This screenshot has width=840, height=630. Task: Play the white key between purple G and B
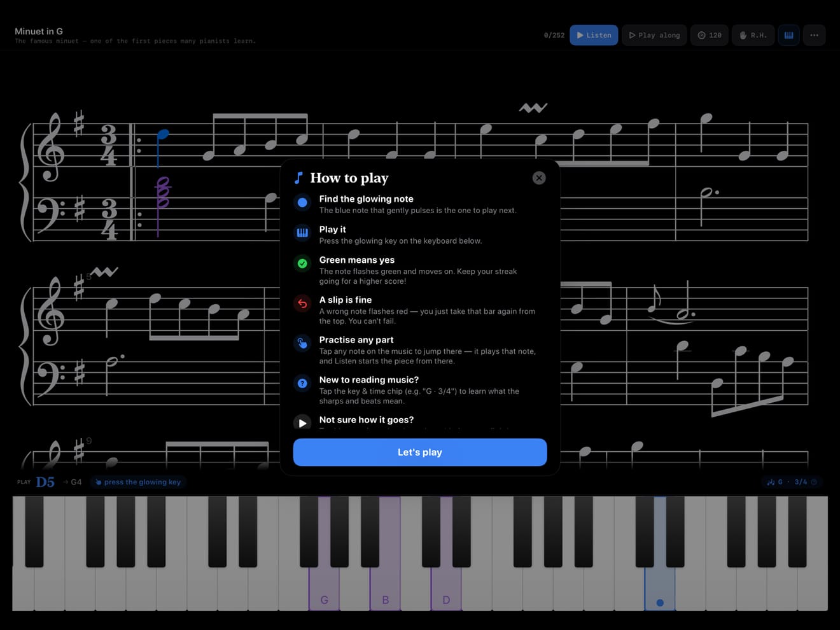[x=354, y=589]
